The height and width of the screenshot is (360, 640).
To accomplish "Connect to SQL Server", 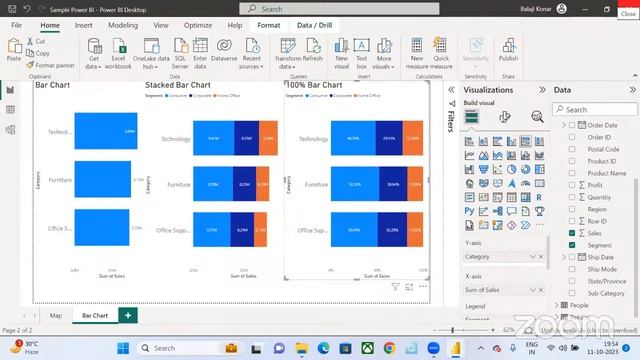I will pos(180,53).
